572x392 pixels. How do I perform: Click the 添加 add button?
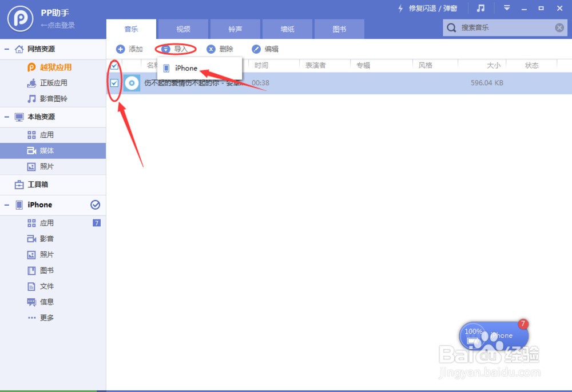pyautogui.click(x=129, y=49)
